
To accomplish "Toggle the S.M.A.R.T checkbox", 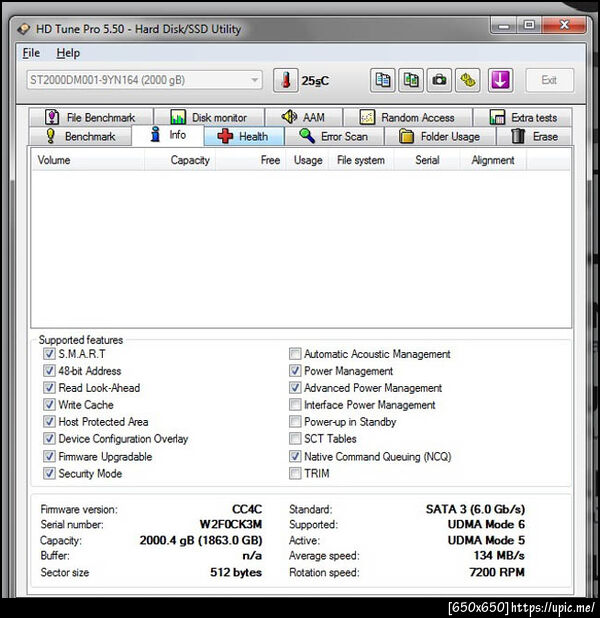I will (49, 354).
